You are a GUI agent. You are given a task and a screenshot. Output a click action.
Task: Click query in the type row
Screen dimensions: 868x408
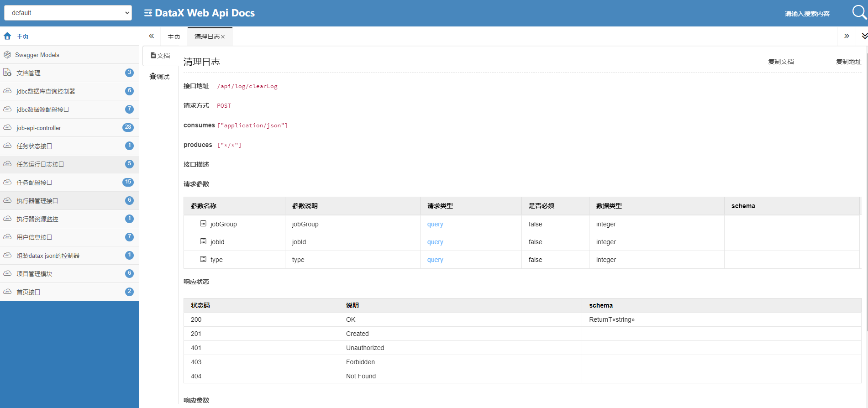coord(435,260)
